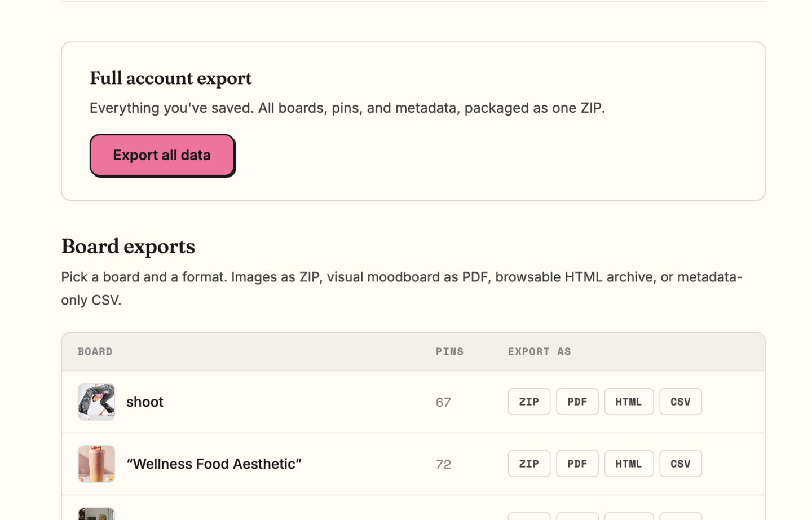Click the EXPORT AS column header
The width and height of the screenshot is (812, 520).
click(539, 351)
